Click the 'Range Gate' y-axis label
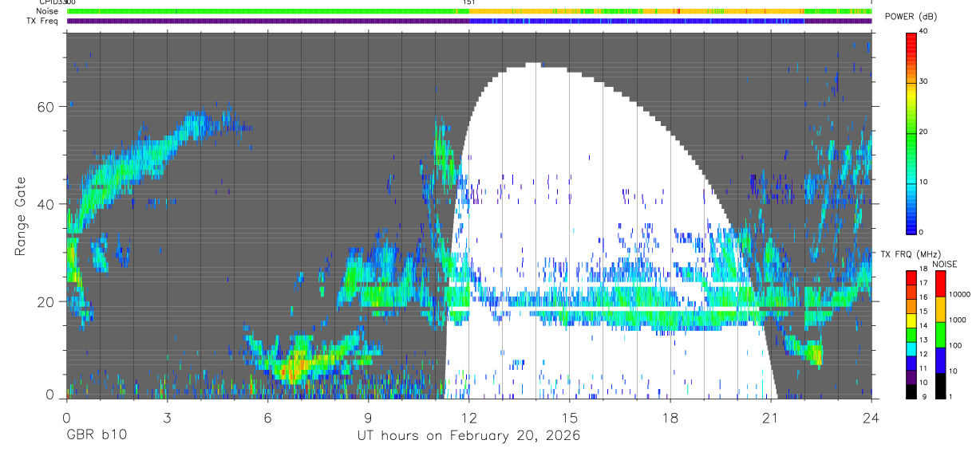The image size is (980, 452). pyautogui.click(x=19, y=216)
